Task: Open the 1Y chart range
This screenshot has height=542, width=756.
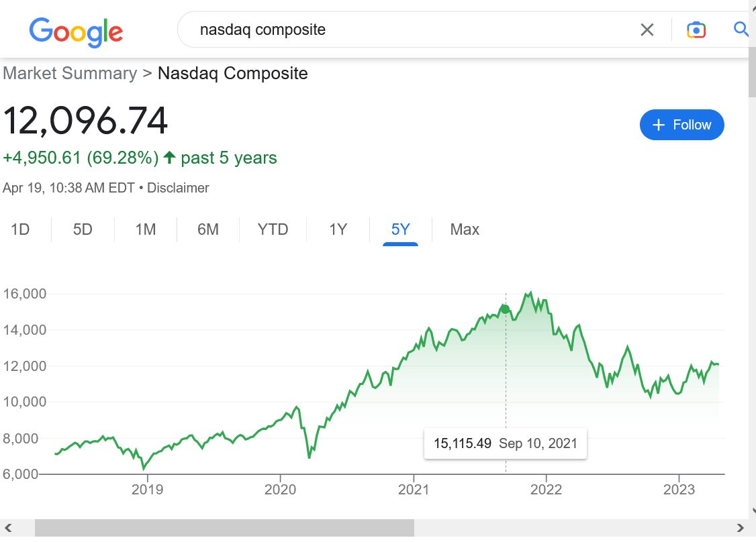Action: 338,229
